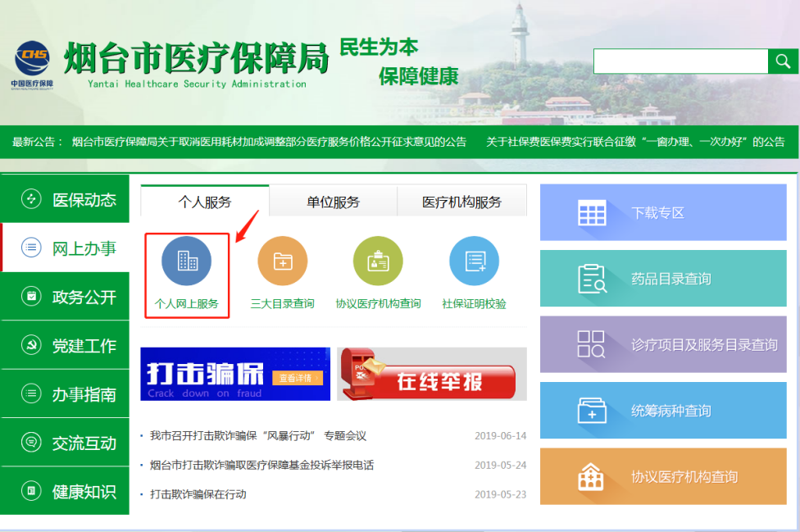
Task: Click the 健康知识 sidebar icon
Action: pos(31,491)
